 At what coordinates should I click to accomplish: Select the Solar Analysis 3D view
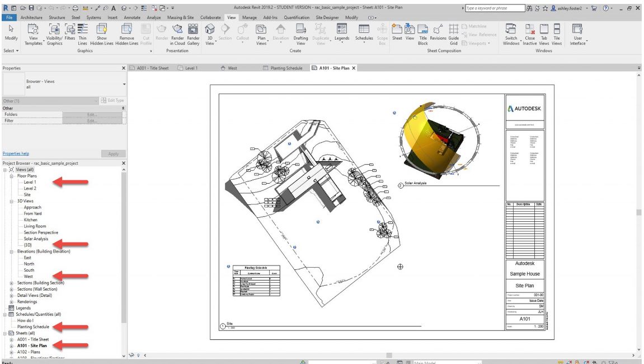(x=36, y=239)
